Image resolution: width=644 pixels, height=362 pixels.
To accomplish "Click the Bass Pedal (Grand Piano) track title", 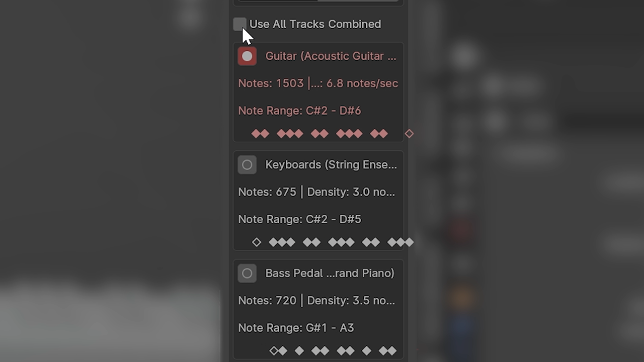I will pyautogui.click(x=330, y=274).
